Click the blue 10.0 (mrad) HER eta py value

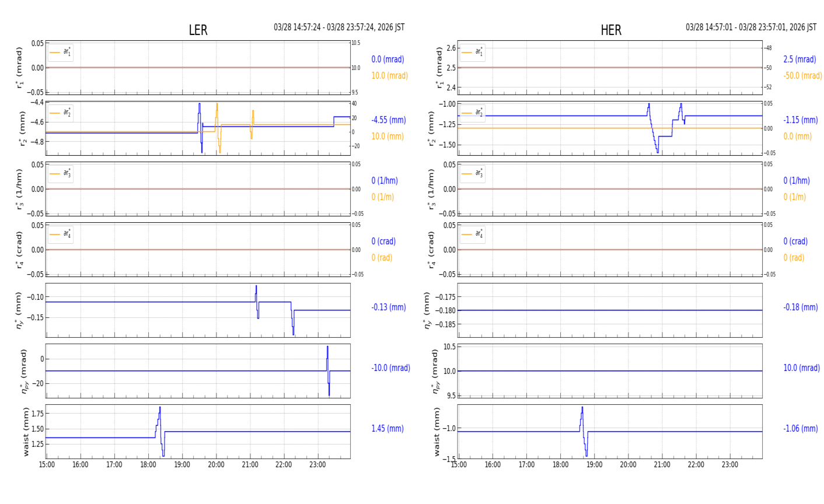801,368
